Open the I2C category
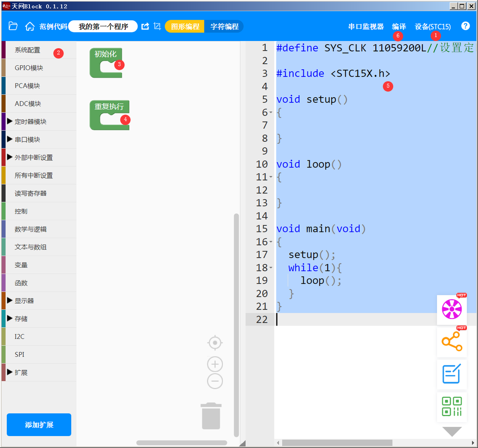478x448 pixels. coord(39,337)
